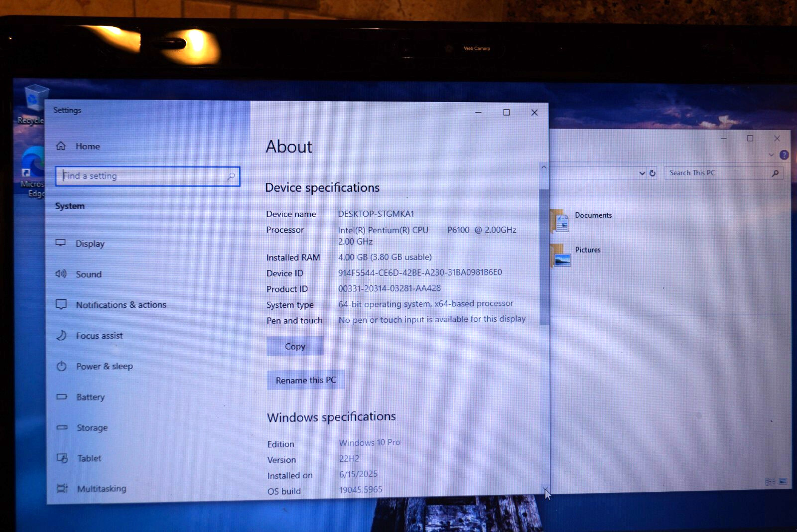Image resolution: width=797 pixels, height=532 pixels.
Task: Click the Storage drive icon
Action: pyautogui.click(x=62, y=427)
